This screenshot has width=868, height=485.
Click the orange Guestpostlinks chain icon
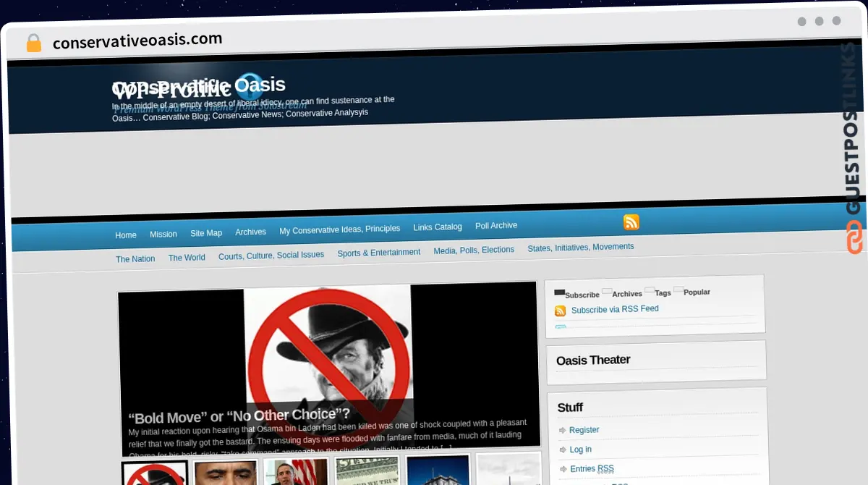pos(854,237)
